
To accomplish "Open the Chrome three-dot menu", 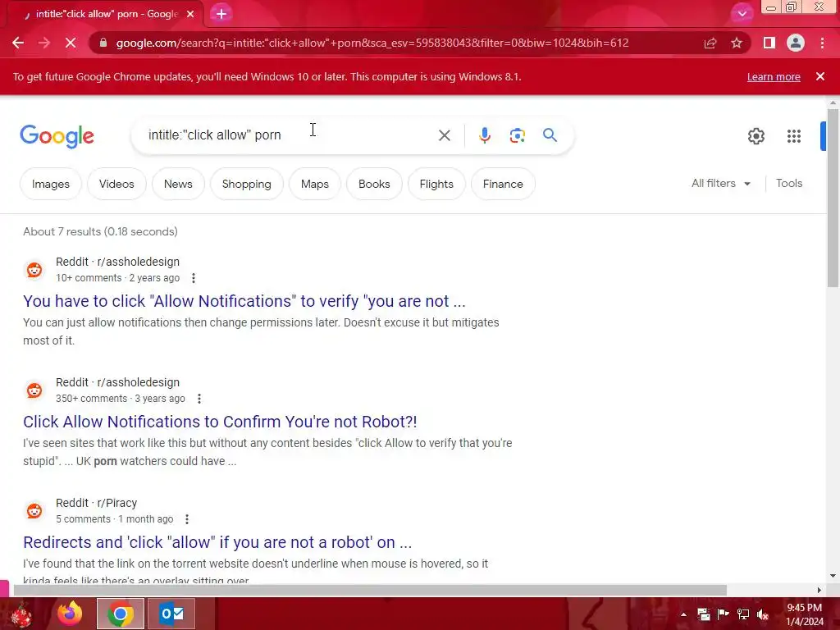I will pos(822,43).
